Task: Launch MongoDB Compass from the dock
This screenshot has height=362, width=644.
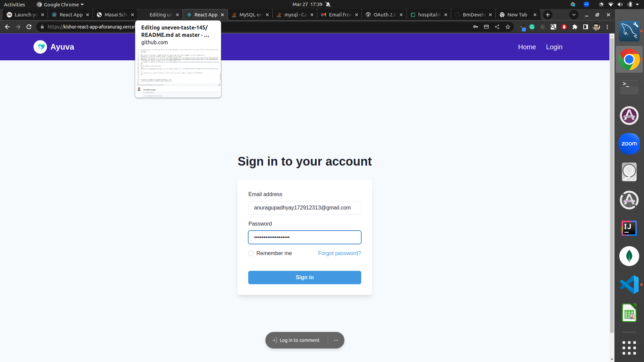Action: click(629, 256)
